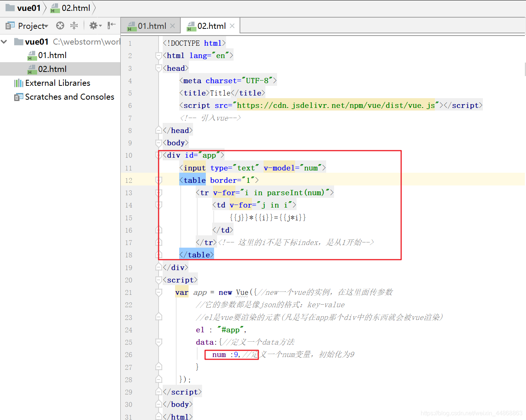Screen dimensions: 526x420
Task: Click line number 12 in the gutter
Action: click(x=129, y=180)
